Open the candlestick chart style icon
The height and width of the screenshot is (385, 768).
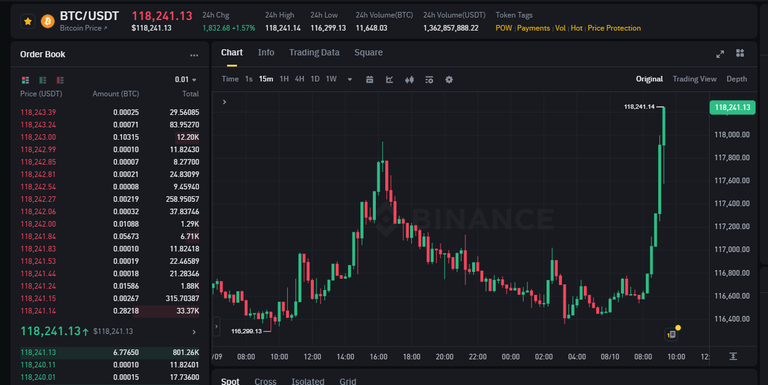click(x=409, y=80)
